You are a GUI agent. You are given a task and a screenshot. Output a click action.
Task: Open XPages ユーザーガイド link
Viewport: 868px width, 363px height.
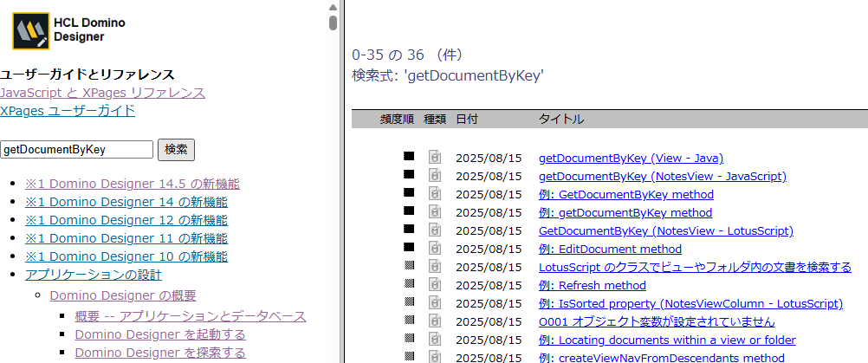pyautogui.click(x=68, y=111)
